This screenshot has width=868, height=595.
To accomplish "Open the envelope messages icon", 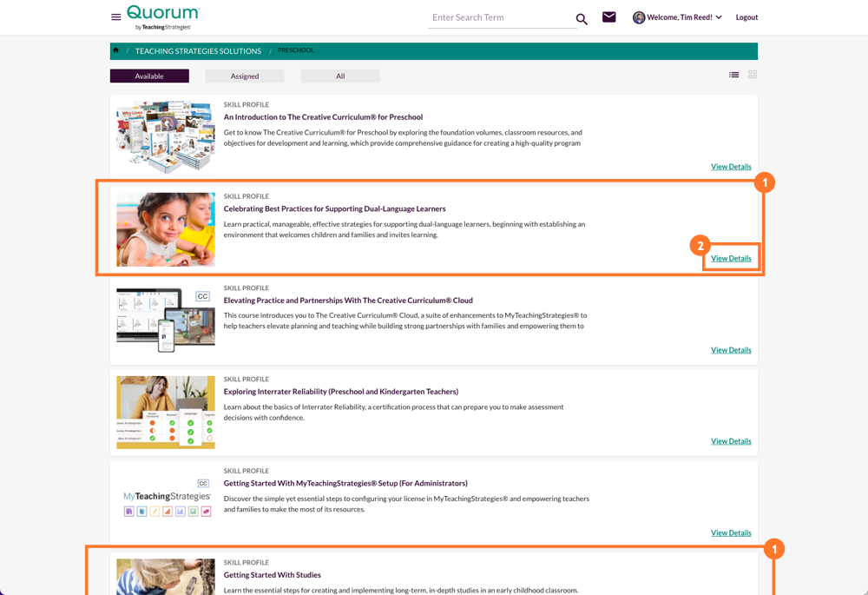I will pyautogui.click(x=608, y=17).
